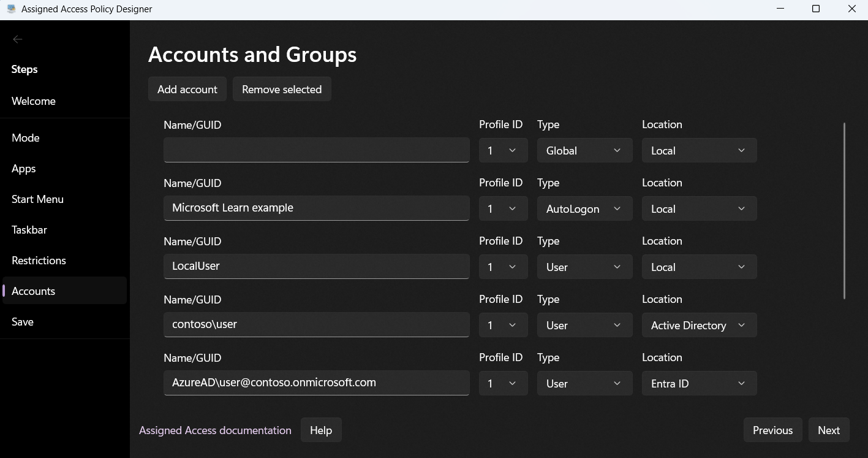868x458 pixels.
Task: Focus the empty Name/GUID field
Action: pyautogui.click(x=317, y=150)
